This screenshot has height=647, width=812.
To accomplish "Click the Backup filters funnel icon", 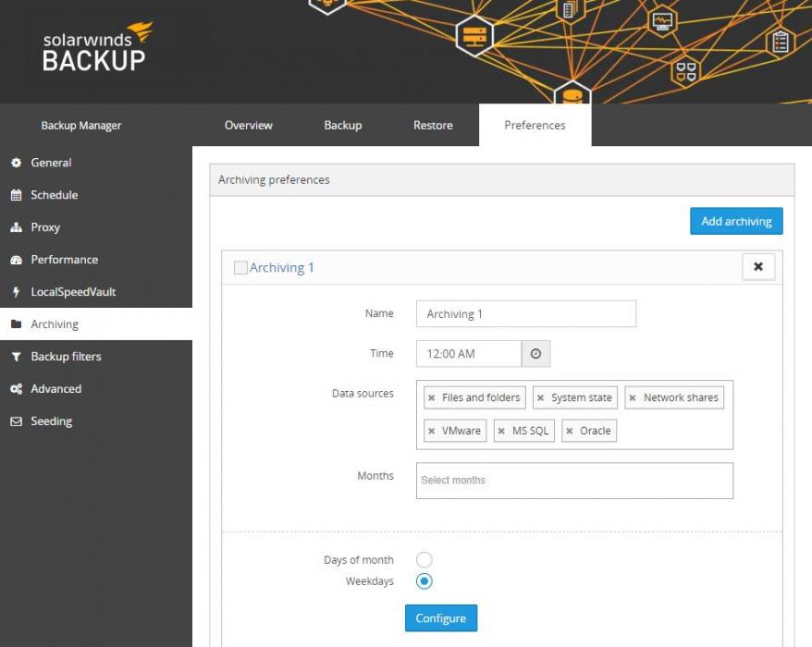I will point(16,357).
